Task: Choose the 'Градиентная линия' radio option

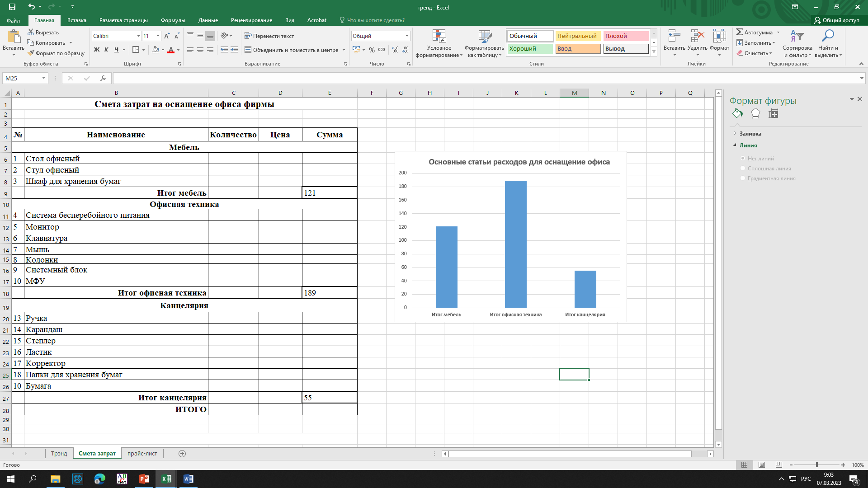Action: pyautogui.click(x=743, y=178)
